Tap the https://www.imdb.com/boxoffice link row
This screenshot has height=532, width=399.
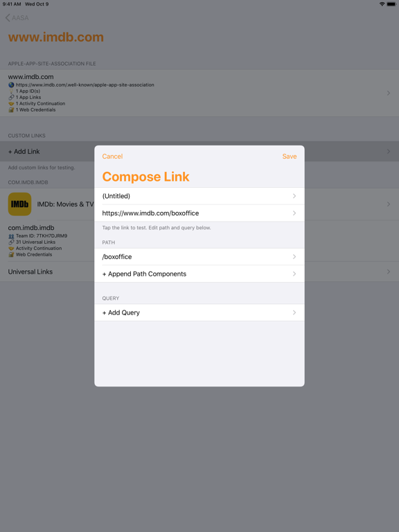pos(199,213)
